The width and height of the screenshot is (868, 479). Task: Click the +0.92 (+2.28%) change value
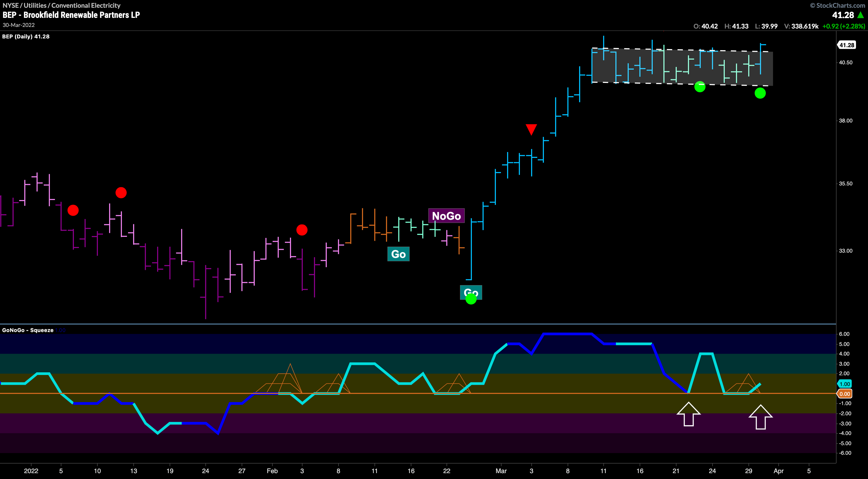tap(844, 26)
